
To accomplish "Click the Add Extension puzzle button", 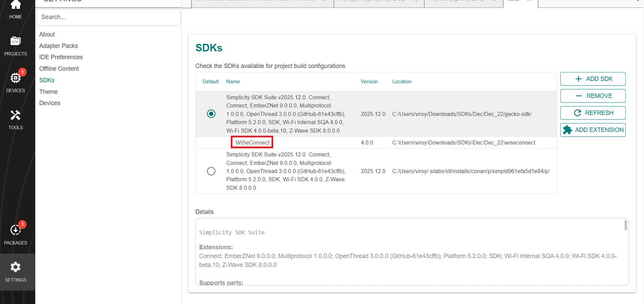I will coord(593,130).
